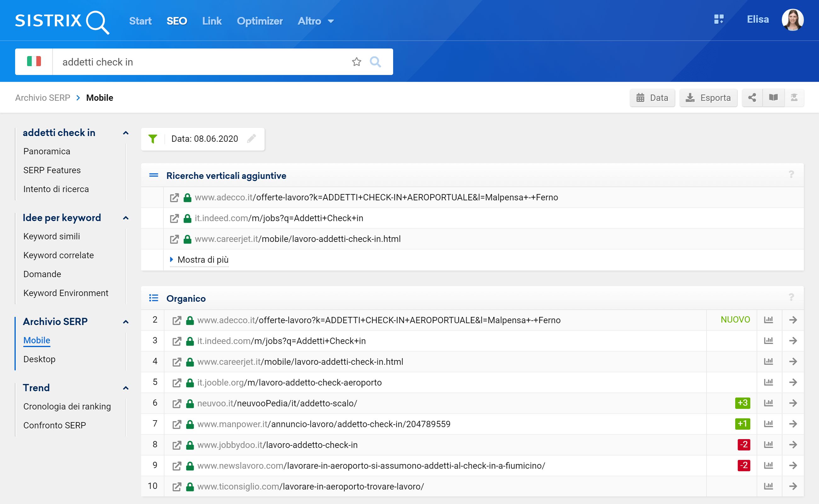Open the Altro dropdown menu
819x504 pixels.
(x=316, y=21)
